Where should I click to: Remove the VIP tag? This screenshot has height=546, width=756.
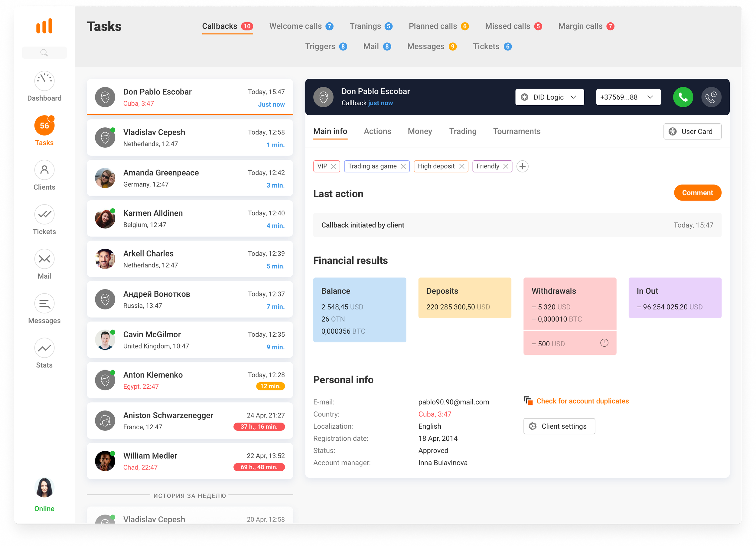pyautogui.click(x=333, y=166)
